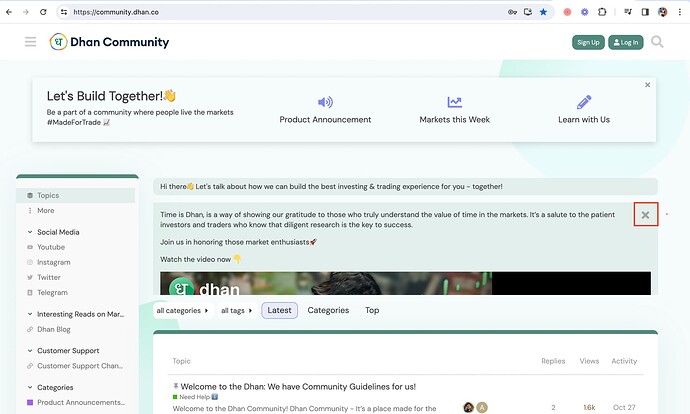This screenshot has height=414, width=690.
Task: Click the Need Help category tag
Action: [195, 397]
